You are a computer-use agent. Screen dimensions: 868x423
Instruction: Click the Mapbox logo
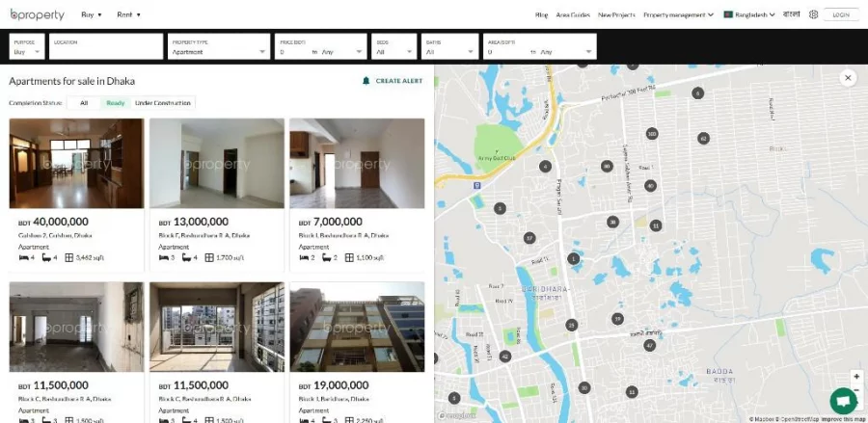457,415
